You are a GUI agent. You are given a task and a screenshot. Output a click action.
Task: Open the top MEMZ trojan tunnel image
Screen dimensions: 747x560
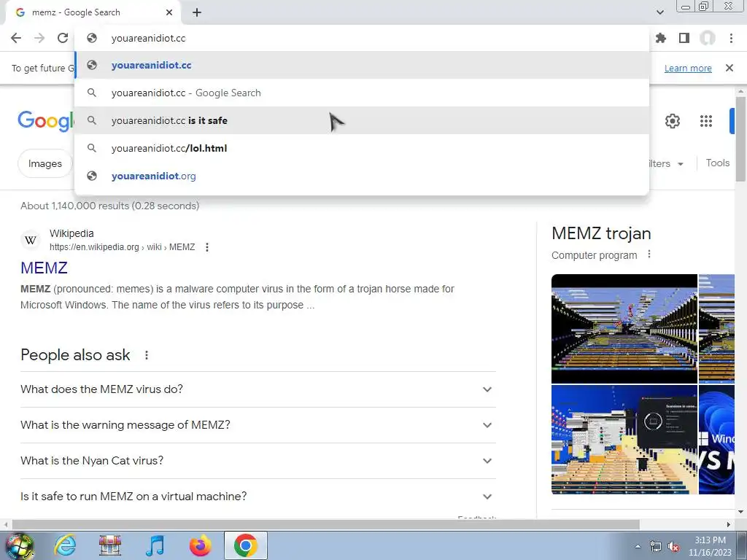[x=624, y=329]
